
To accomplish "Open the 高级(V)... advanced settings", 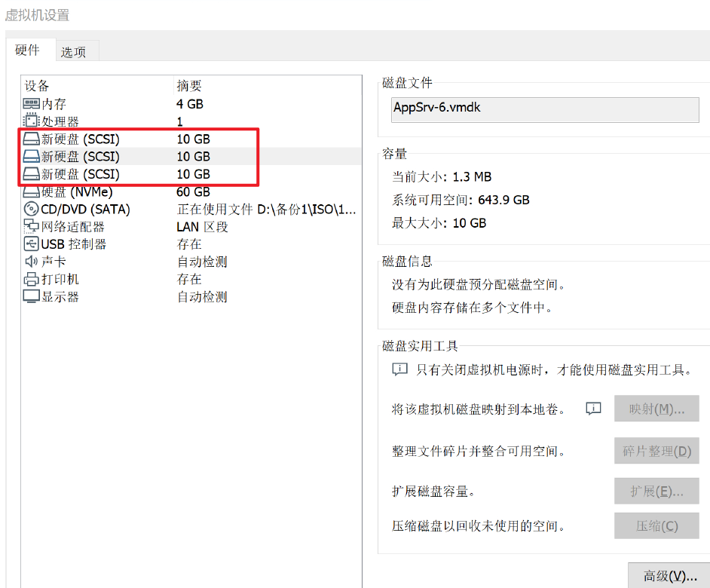I will tap(670, 576).
